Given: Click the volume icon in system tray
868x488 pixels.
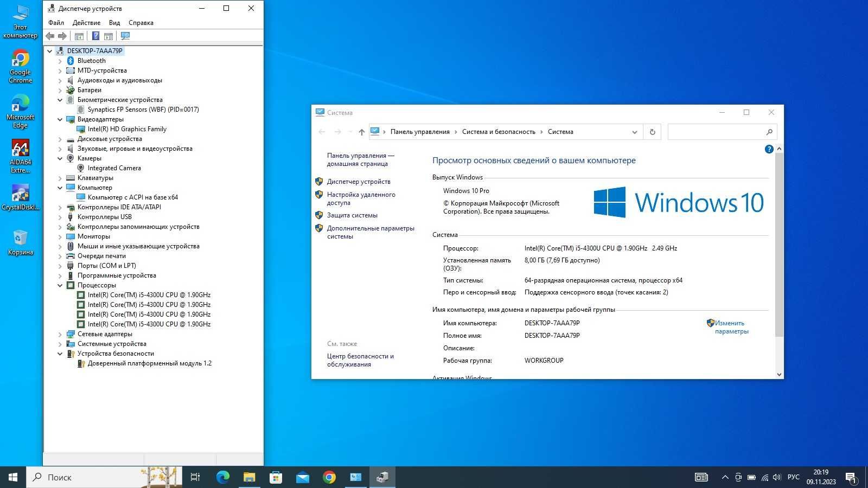Looking at the screenshot, I should (777, 477).
